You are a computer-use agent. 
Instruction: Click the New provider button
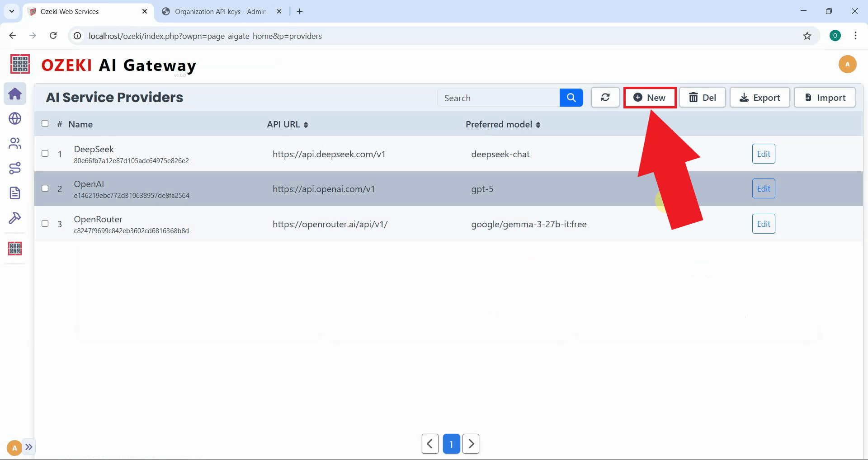[650, 97]
